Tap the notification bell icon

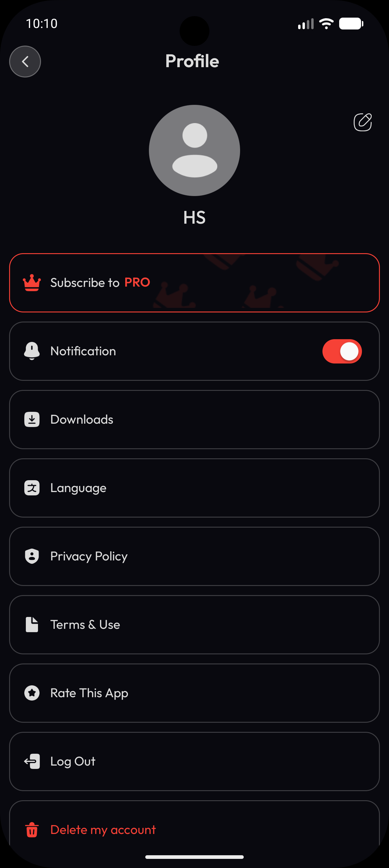[x=32, y=351]
